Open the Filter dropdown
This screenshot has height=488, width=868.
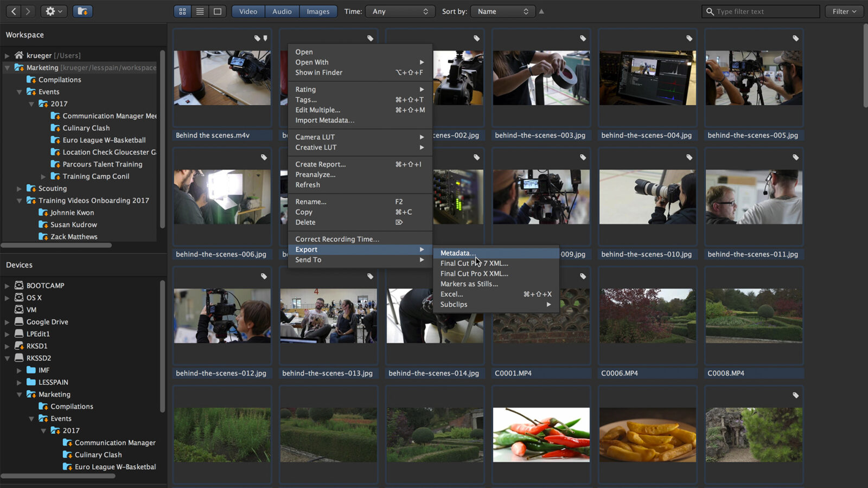pos(844,11)
